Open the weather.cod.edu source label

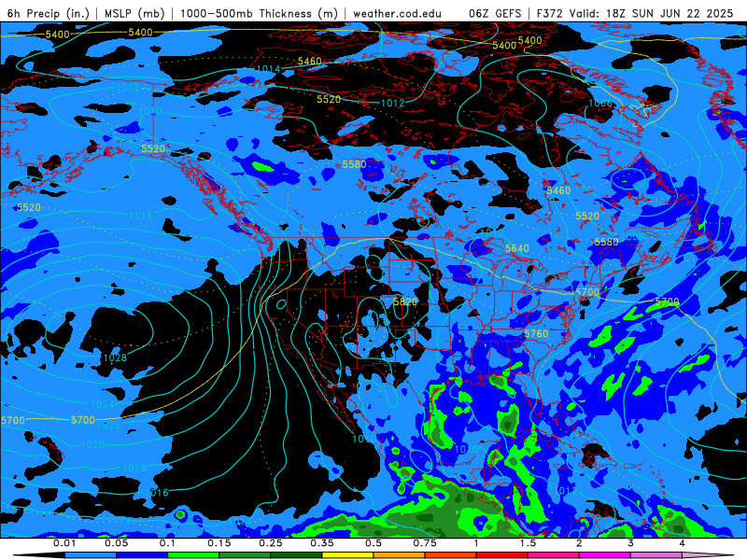click(398, 14)
